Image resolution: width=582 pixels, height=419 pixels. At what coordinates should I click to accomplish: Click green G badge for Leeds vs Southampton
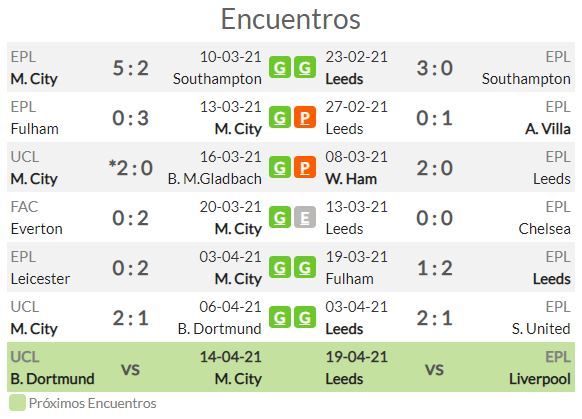(305, 68)
